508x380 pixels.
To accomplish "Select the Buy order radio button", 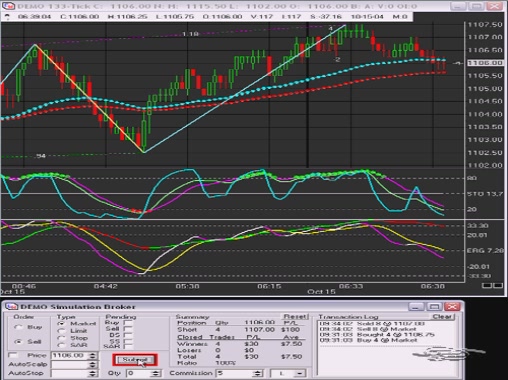I will click(18, 327).
